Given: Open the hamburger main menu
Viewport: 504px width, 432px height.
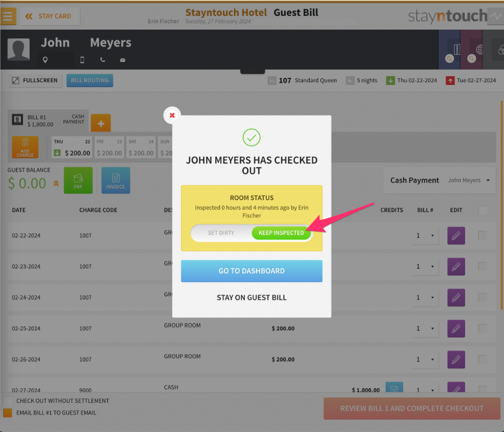Looking at the screenshot, I should 8,16.
